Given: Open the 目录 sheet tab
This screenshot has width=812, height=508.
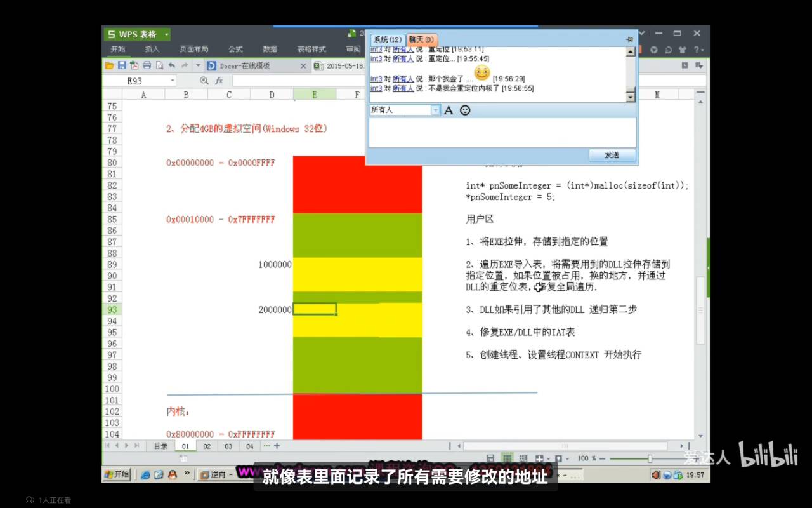Looking at the screenshot, I should coord(161,446).
